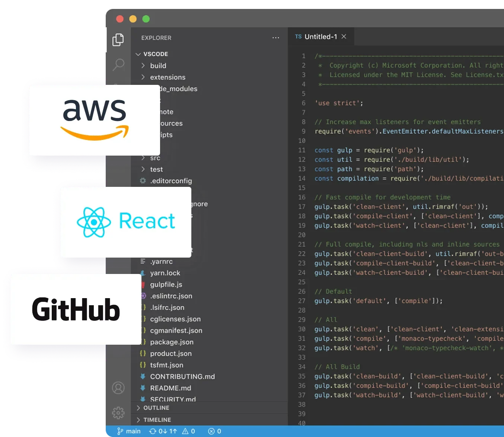The image size is (504, 437).
Task: Close the Untitled-1 editor tab
Action: [344, 36]
